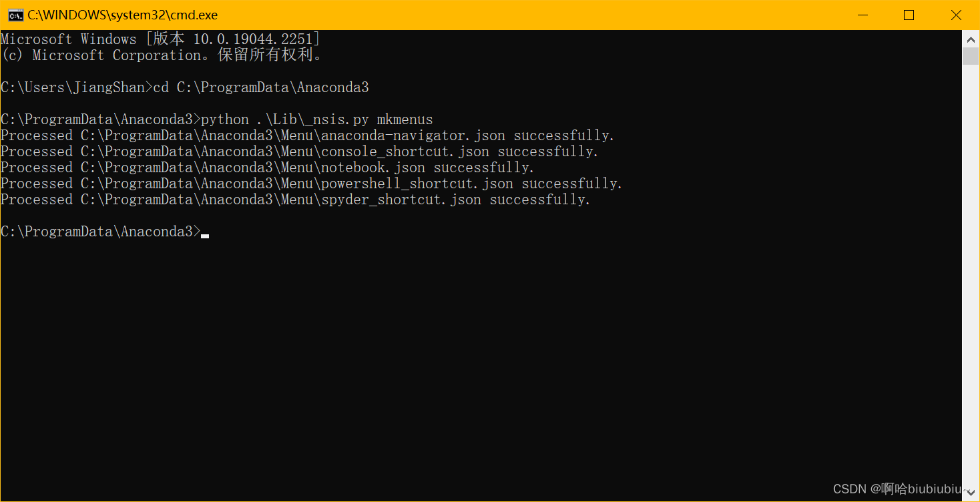Click the blinking cursor at the prompt
The width and height of the screenshot is (980, 502).
[206, 234]
